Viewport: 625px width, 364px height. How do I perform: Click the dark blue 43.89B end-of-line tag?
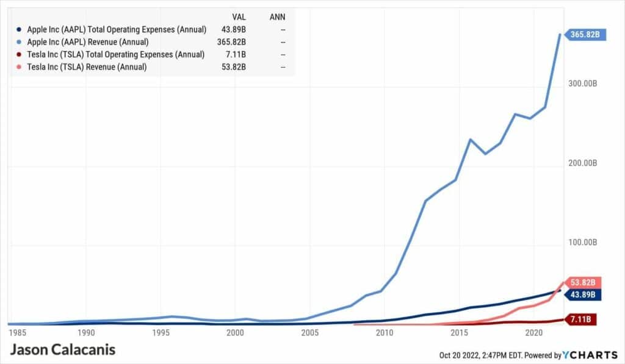pyautogui.click(x=584, y=294)
